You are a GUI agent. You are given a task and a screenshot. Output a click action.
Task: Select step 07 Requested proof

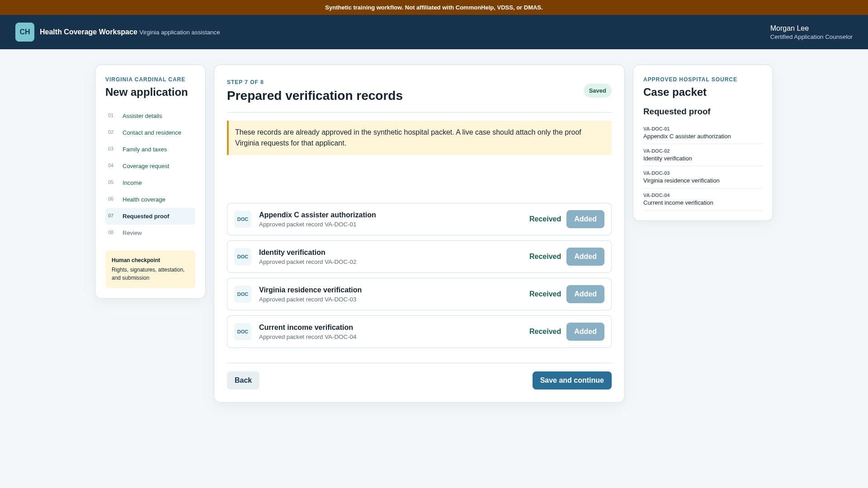(150, 216)
